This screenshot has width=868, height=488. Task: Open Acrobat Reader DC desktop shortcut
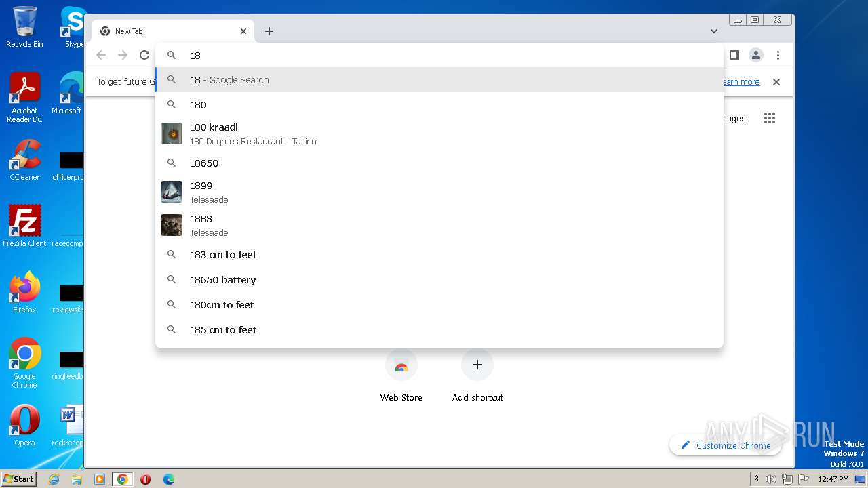pos(24,98)
